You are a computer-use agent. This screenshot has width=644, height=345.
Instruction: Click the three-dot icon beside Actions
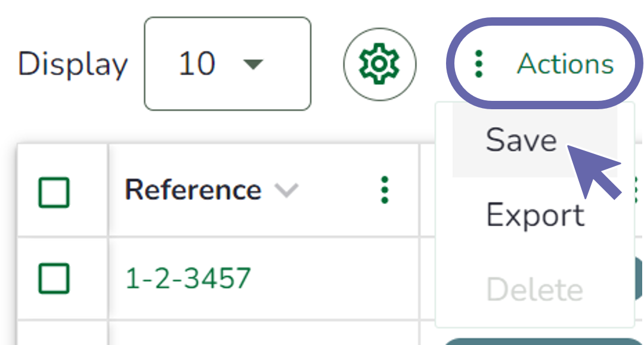click(x=478, y=64)
